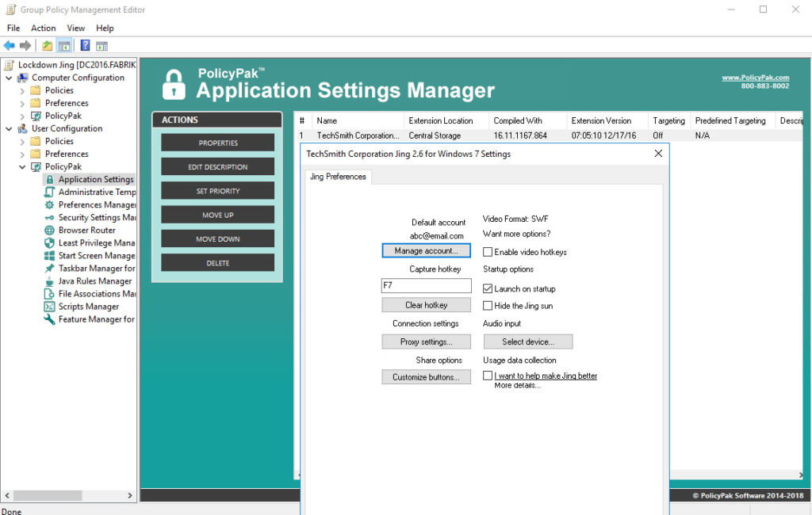Click the Computer Configuration icon

point(22,78)
